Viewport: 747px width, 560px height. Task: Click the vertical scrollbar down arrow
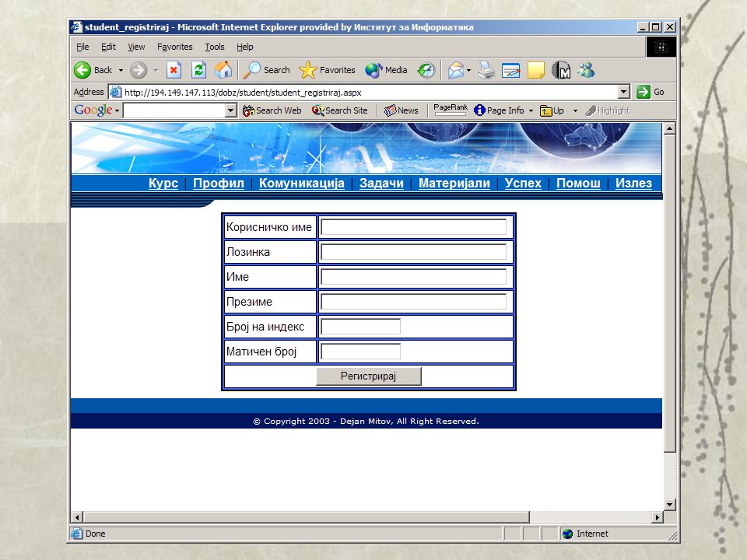pyautogui.click(x=669, y=504)
